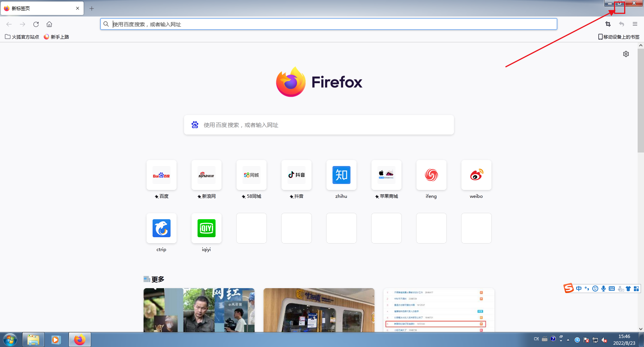
Task: Open Action Center flag tray icon
Action: (586, 340)
